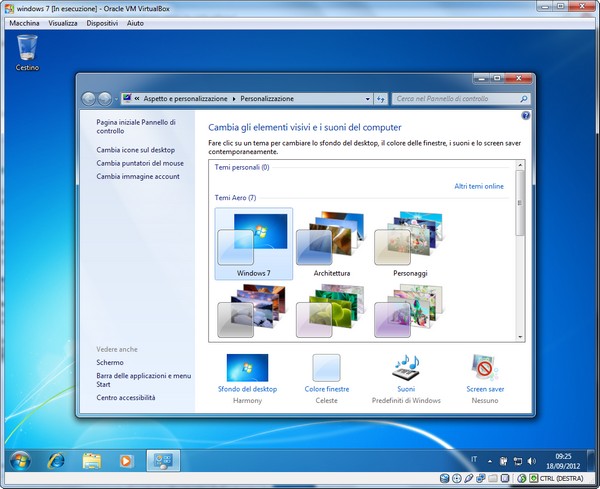The width and height of the screenshot is (600, 489).
Task: Open the network tray icon
Action: [x=518, y=461]
